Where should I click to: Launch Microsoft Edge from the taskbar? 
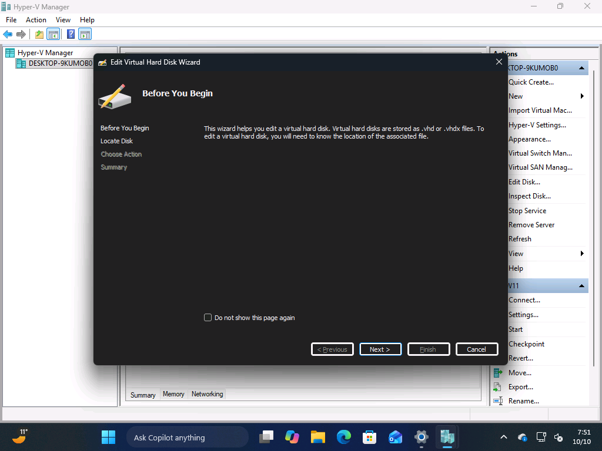(x=344, y=437)
